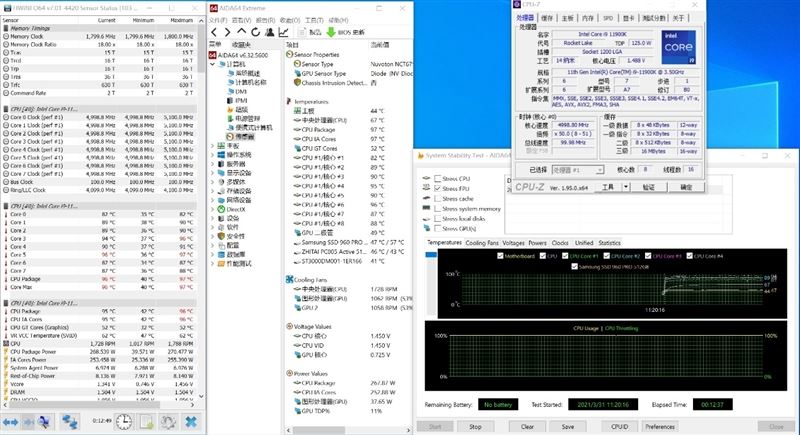Image resolution: width=800 pixels, height=435 pixels.
Task: Click the AIDA64 report document icon
Action: point(302,32)
